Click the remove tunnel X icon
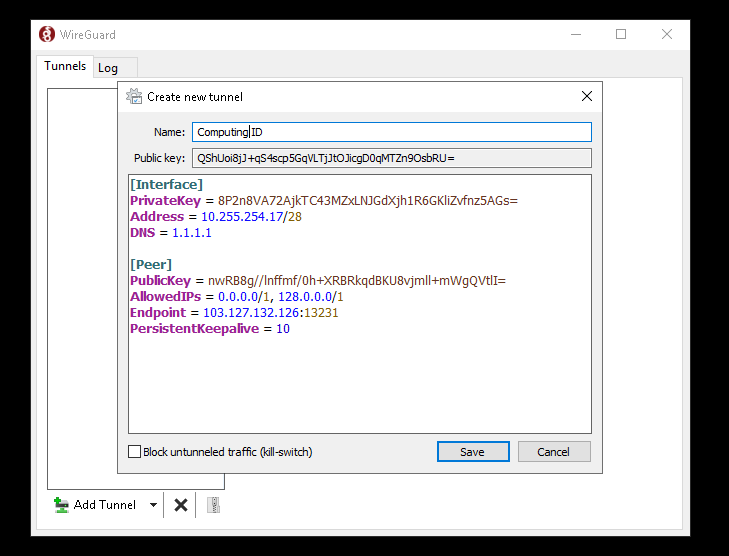 pos(180,505)
